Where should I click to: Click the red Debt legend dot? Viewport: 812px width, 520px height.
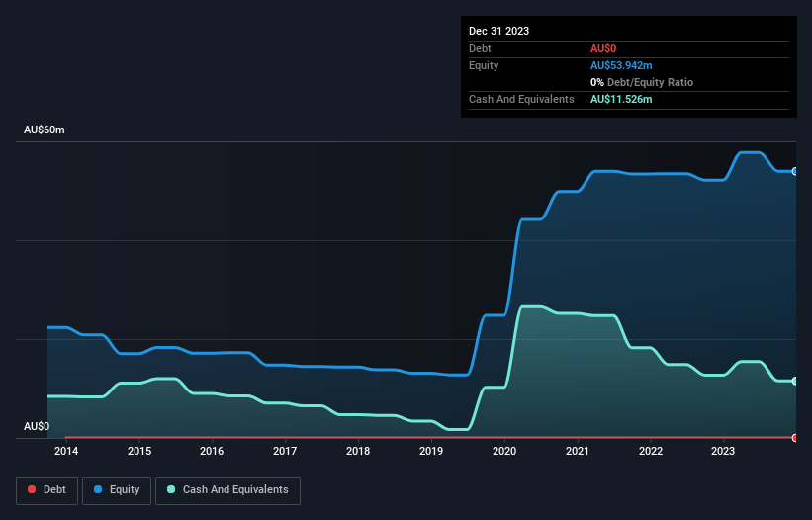(x=32, y=489)
